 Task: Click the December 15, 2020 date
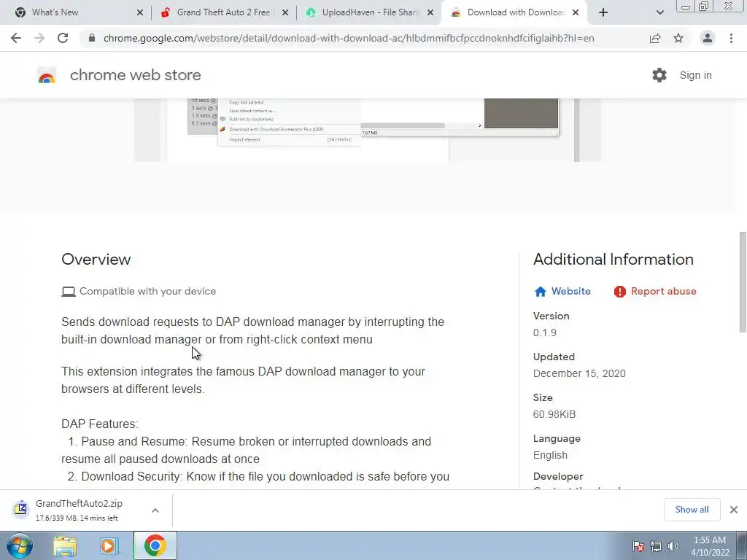pos(579,373)
